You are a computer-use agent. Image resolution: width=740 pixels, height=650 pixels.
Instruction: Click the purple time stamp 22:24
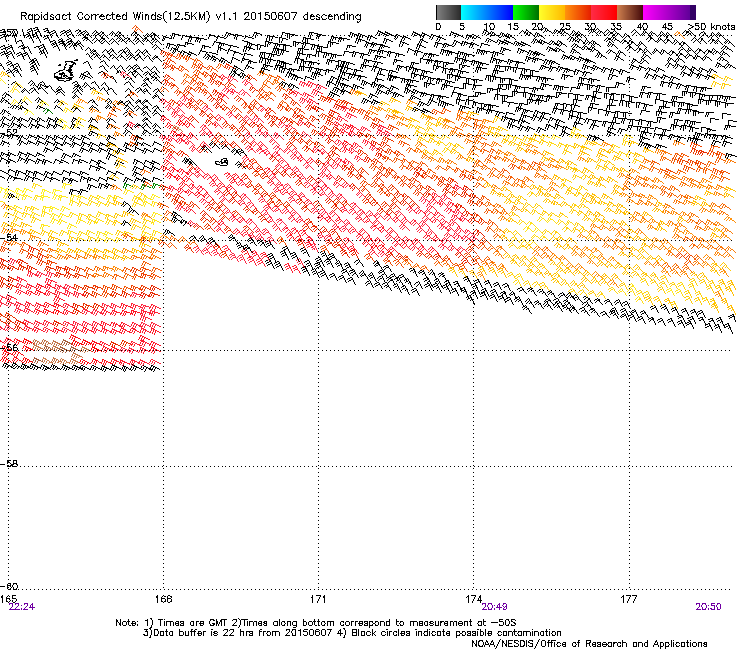(22, 607)
